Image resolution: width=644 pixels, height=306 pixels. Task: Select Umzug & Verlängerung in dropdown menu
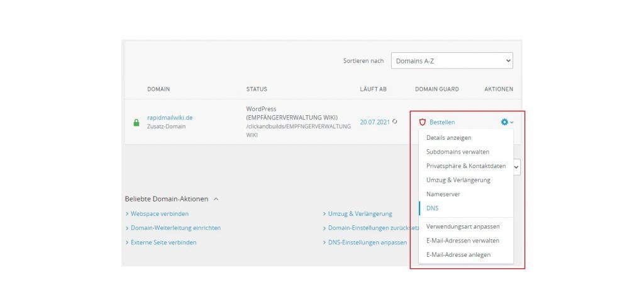(x=458, y=180)
